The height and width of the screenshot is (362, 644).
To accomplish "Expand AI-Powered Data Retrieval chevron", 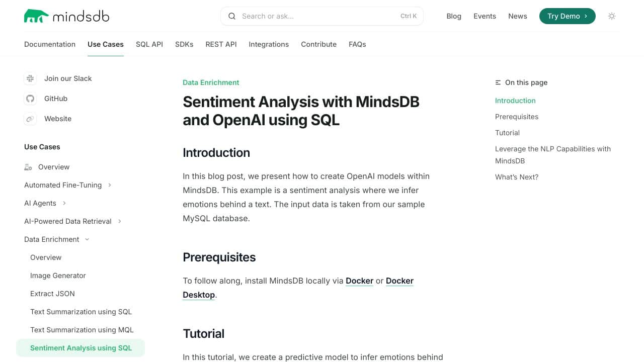I will pyautogui.click(x=120, y=221).
